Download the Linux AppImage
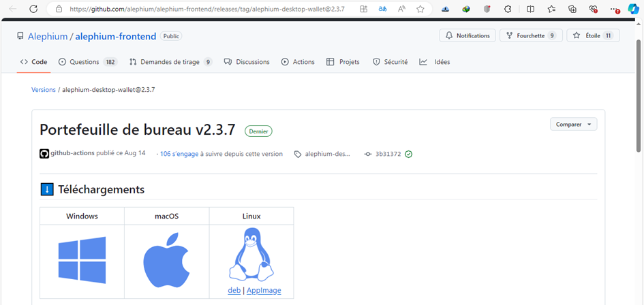644x305 pixels. coord(264,291)
